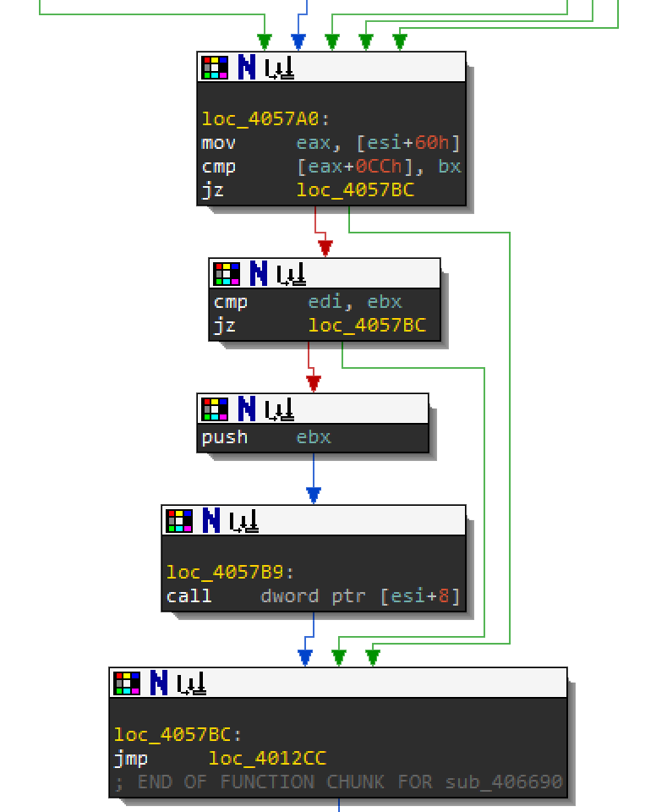Image resolution: width=656 pixels, height=812 pixels.
Task: Click the N icon on the 'push ebx' block
Action: point(246,409)
